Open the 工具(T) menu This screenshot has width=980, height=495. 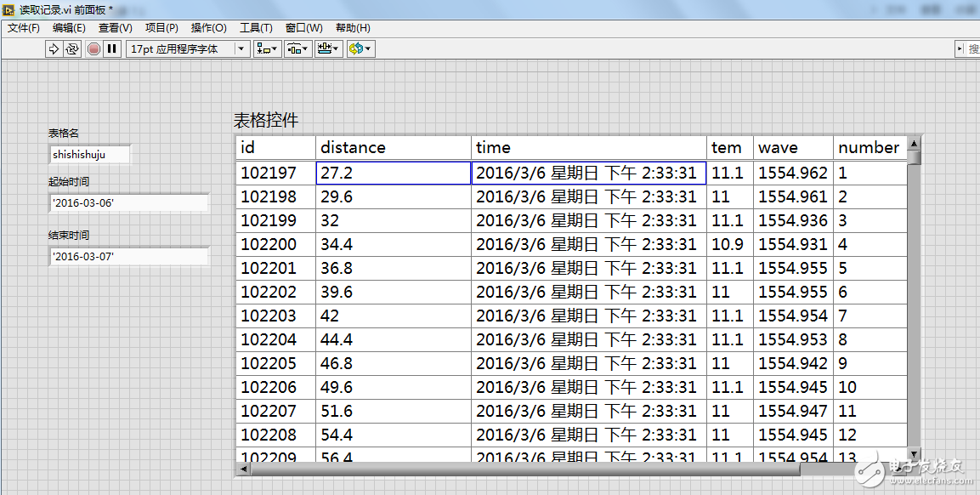click(256, 28)
